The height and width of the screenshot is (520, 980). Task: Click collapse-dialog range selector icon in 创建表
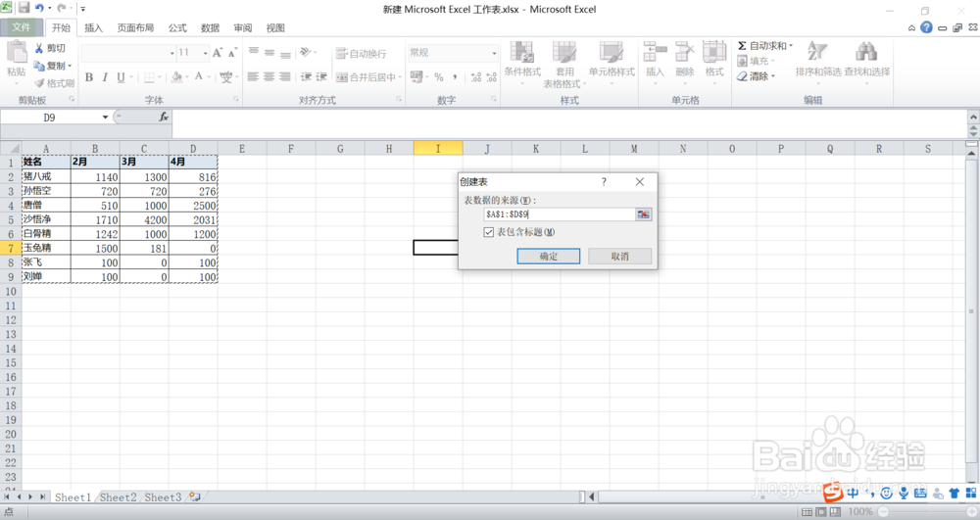coord(643,214)
